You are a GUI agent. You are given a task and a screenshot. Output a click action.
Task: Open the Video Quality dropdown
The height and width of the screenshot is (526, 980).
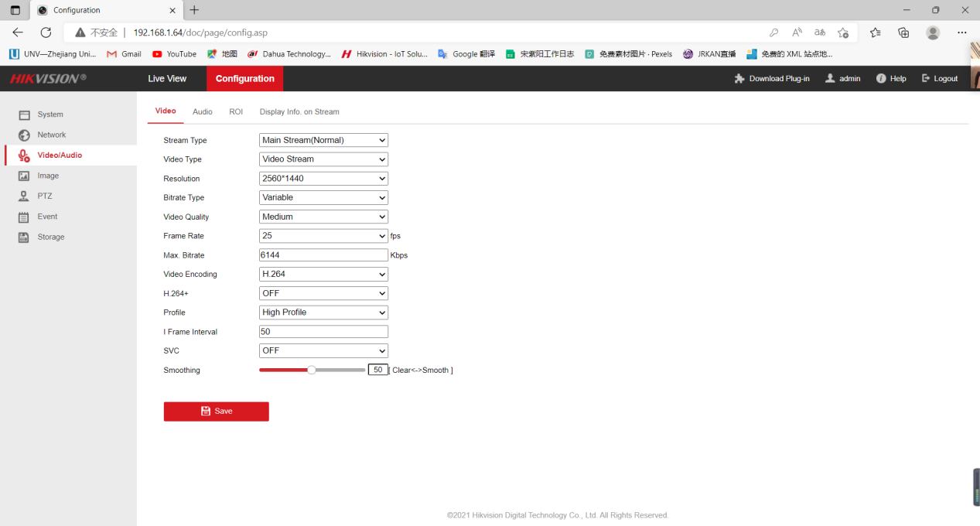pyautogui.click(x=323, y=217)
